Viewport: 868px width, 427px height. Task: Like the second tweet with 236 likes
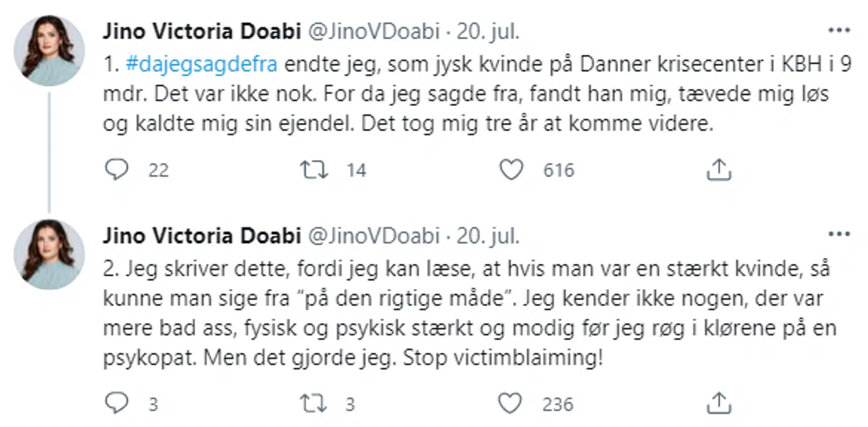click(x=512, y=403)
